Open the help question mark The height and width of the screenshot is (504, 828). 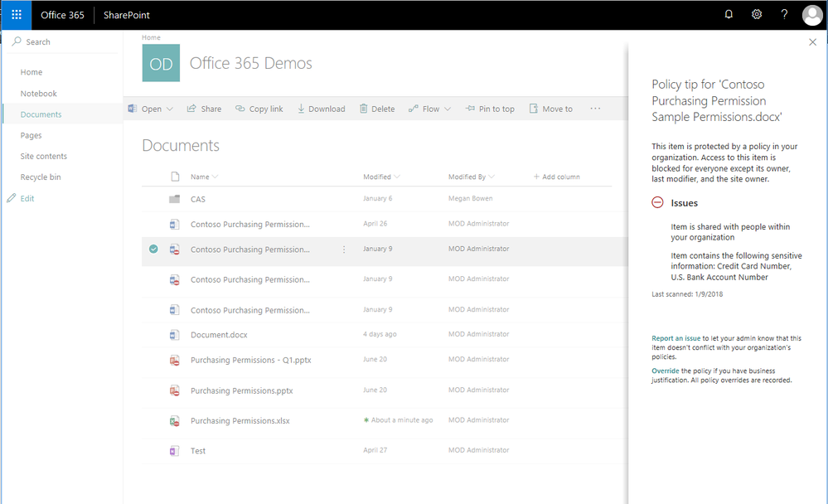[x=784, y=14]
